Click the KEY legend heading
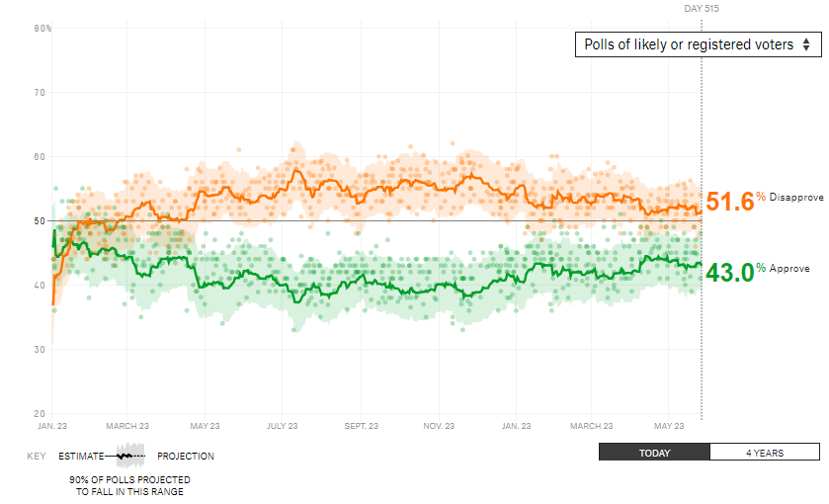The width and height of the screenshot is (829, 504). tap(37, 456)
